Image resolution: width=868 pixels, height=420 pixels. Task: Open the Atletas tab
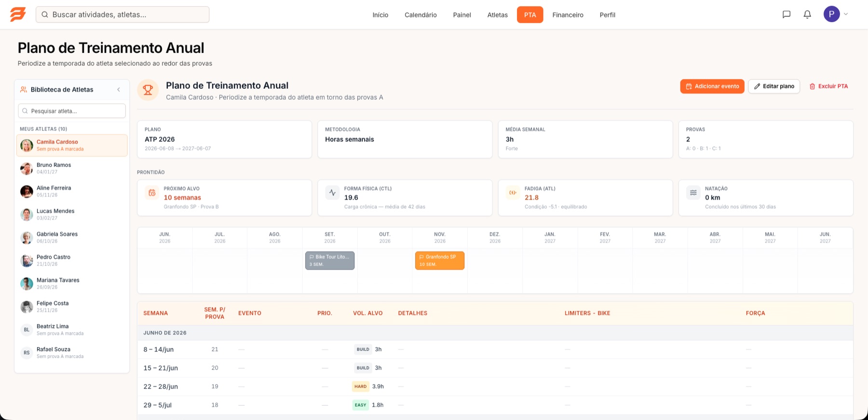497,15
